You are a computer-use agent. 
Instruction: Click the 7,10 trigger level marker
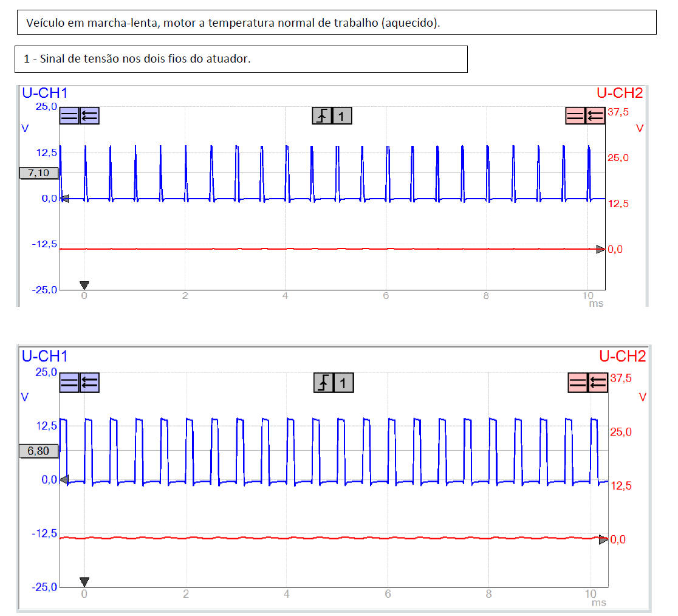[39, 173]
